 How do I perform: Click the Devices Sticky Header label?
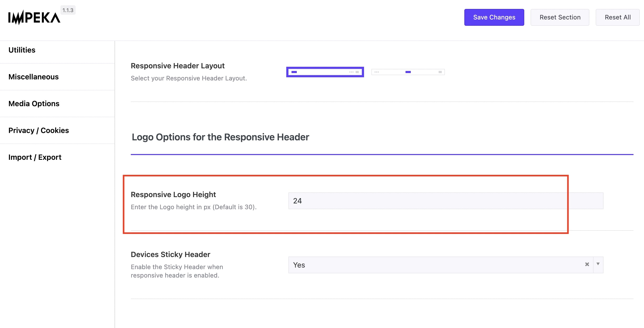170,254
